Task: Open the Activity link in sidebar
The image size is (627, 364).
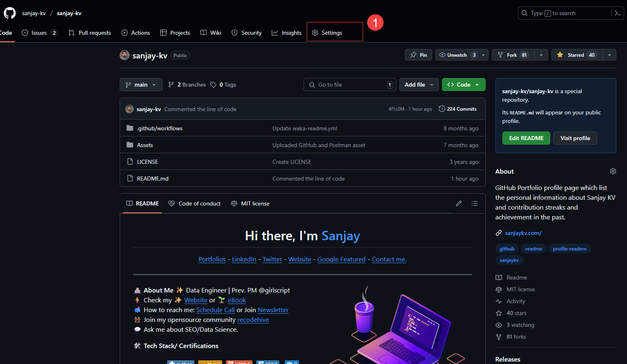Action: (510, 301)
